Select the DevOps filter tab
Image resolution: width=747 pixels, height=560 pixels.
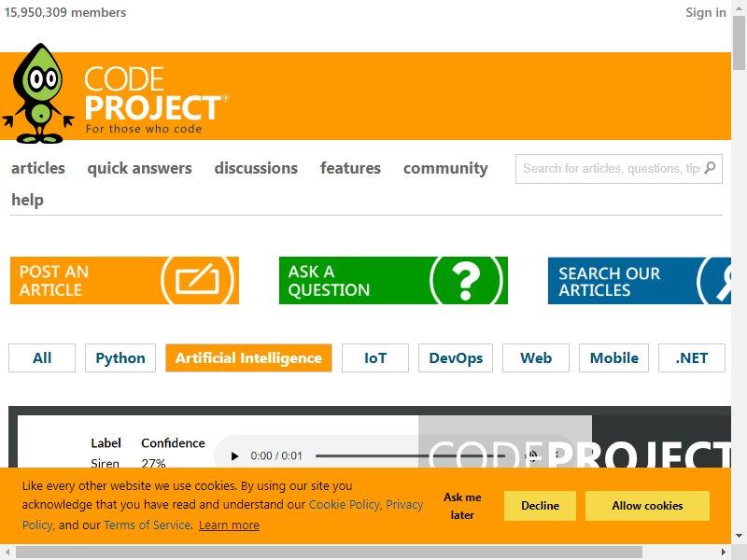tap(456, 357)
